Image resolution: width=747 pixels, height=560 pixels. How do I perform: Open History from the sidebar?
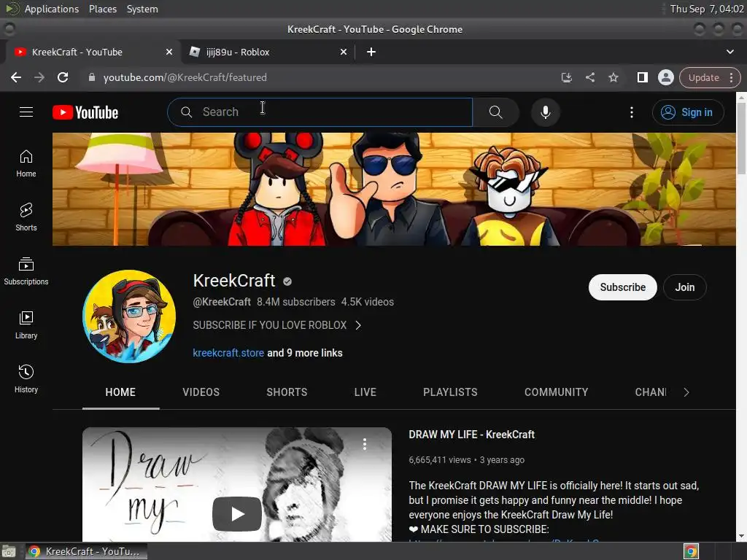tap(26, 378)
